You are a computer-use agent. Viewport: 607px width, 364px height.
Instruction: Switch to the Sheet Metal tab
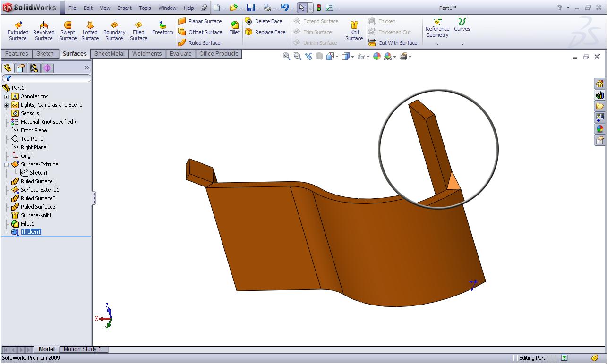tap(110, 54)
